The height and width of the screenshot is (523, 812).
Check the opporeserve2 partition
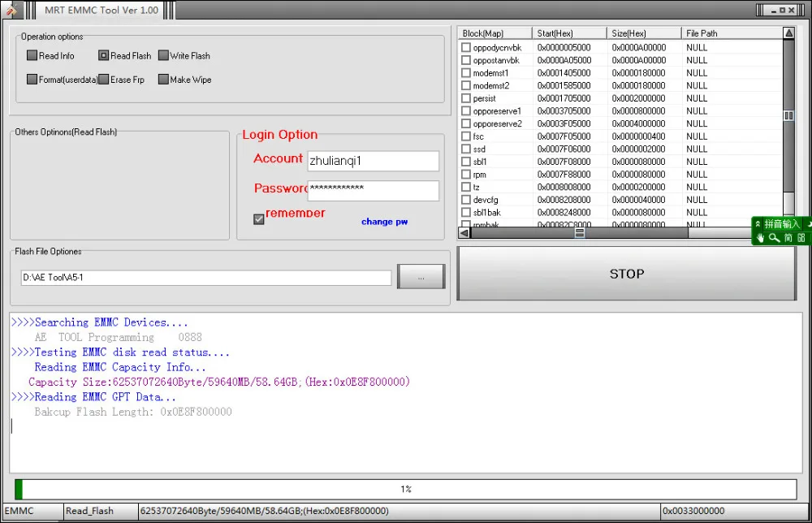(466, 123)
